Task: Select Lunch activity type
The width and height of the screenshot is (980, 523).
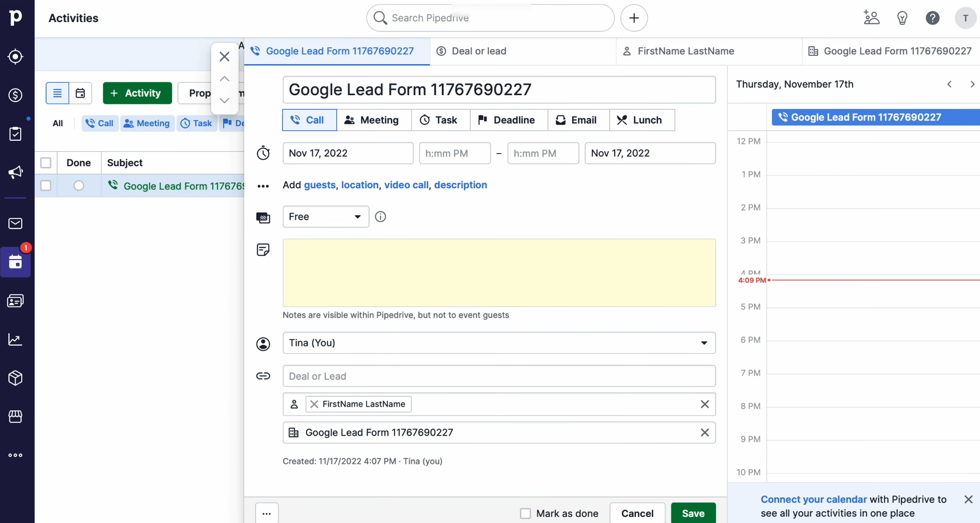Action: coord(642,120)
